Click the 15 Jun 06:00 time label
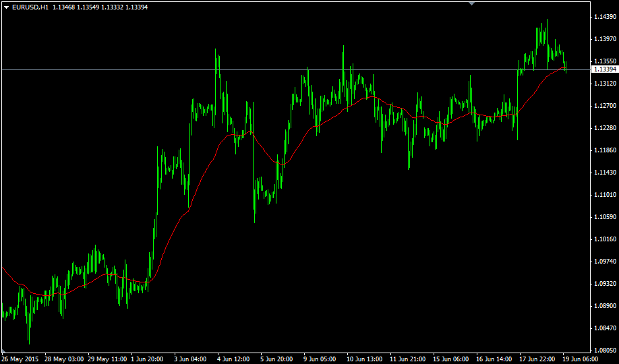This screenshot has width=619, height=364. [x=451, y=359]
